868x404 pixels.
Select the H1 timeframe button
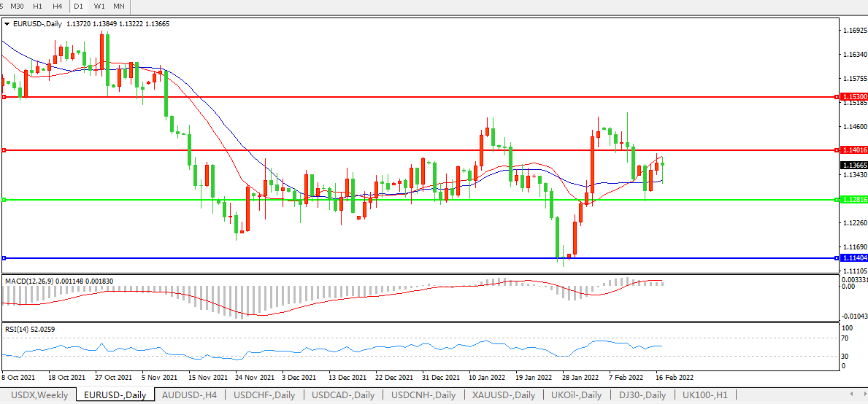point(37,6)
